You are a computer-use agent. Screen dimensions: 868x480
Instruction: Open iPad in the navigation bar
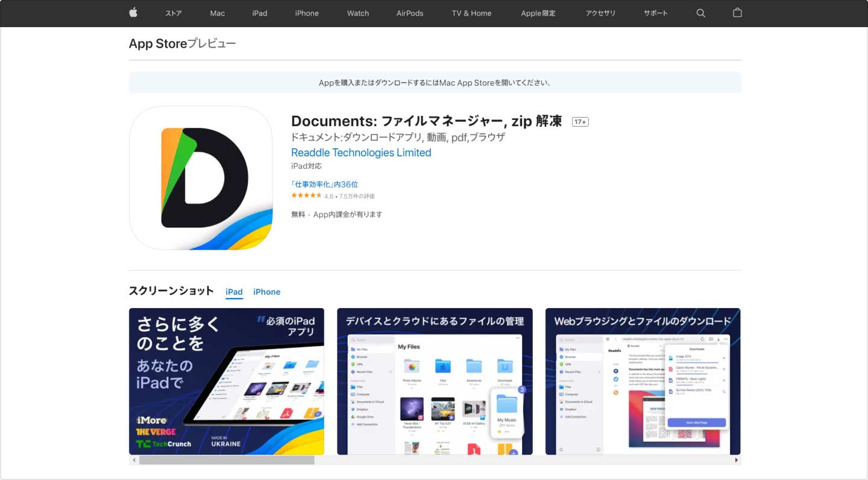tap(260, 13)
